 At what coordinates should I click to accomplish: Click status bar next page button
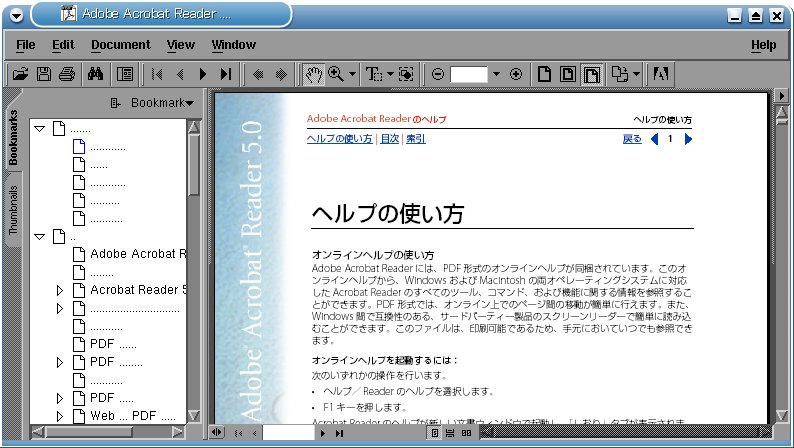pyautogui.click(x=323, y=433)
